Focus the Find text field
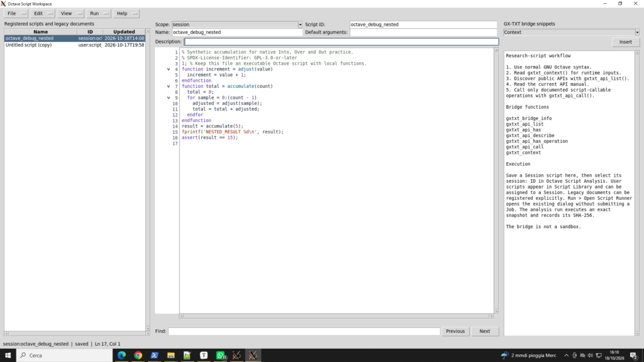 (304, 331)
